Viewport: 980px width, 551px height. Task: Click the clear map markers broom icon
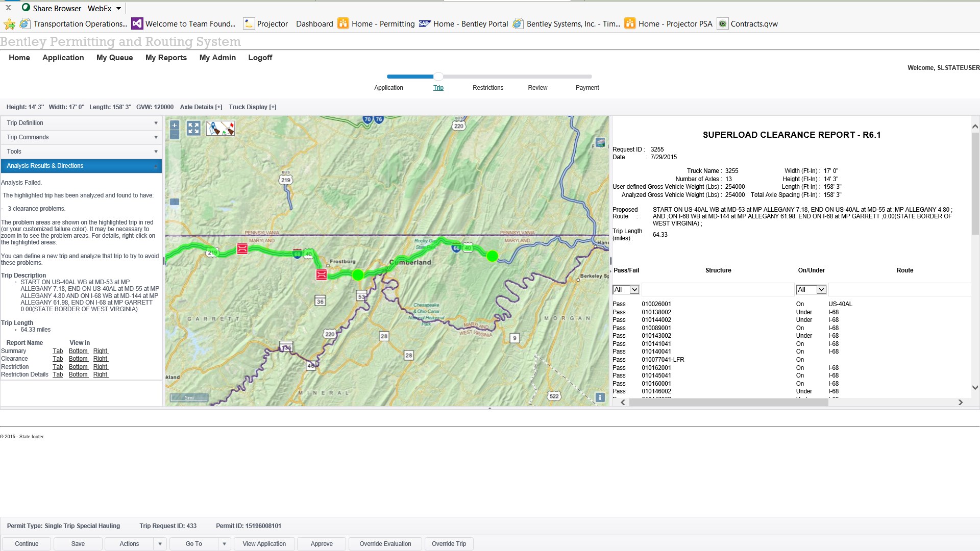[214, 128]
